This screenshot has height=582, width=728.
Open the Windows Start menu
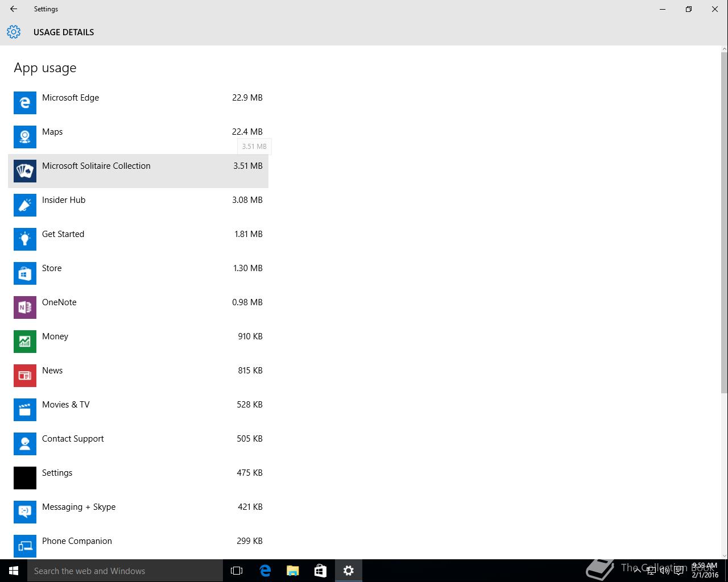(x=14, y=571)
